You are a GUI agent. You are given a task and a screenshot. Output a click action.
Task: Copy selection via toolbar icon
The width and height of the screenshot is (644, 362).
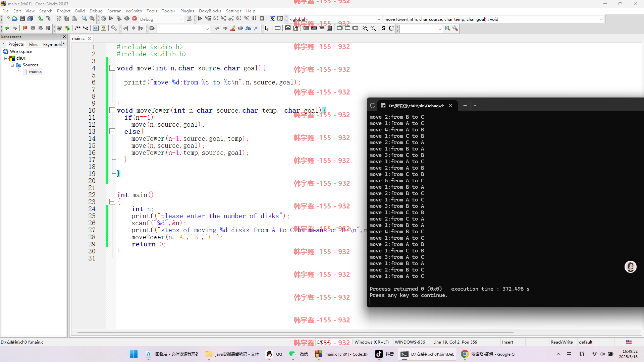66,19
